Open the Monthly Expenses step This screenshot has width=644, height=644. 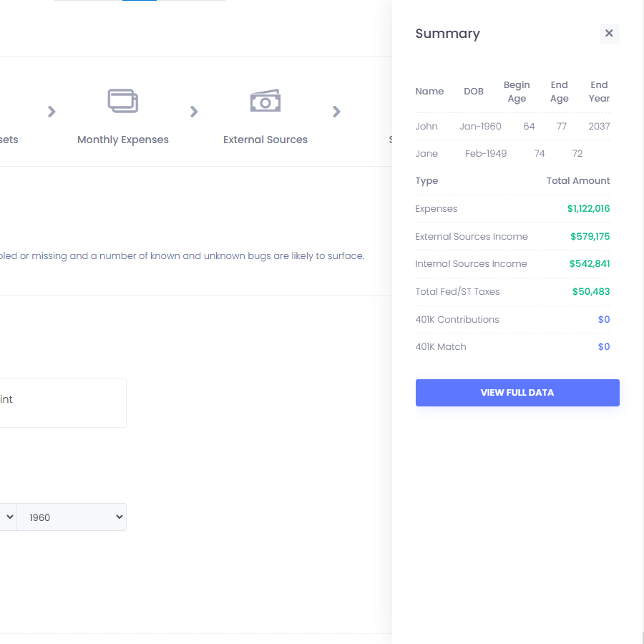click(x=123, y=140)
